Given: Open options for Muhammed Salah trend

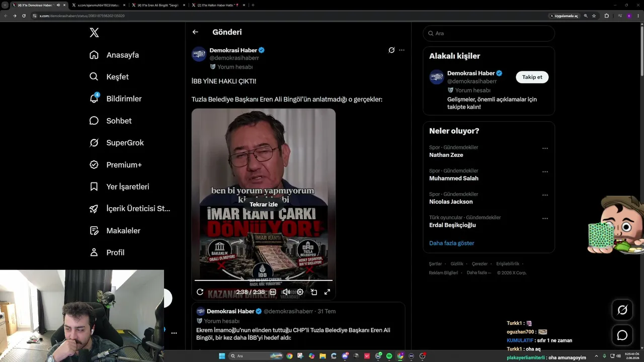Looking at the screenshot, I should click(545, 172).
